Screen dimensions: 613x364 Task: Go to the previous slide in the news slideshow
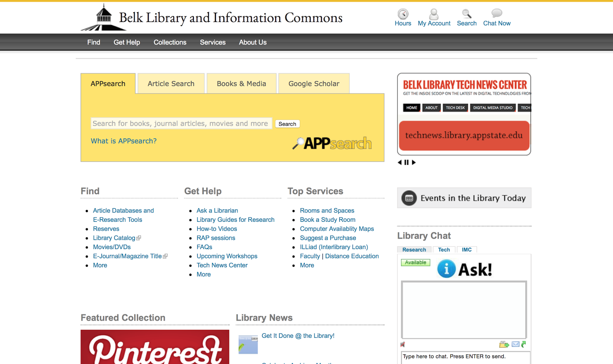[x=400, y=162]
